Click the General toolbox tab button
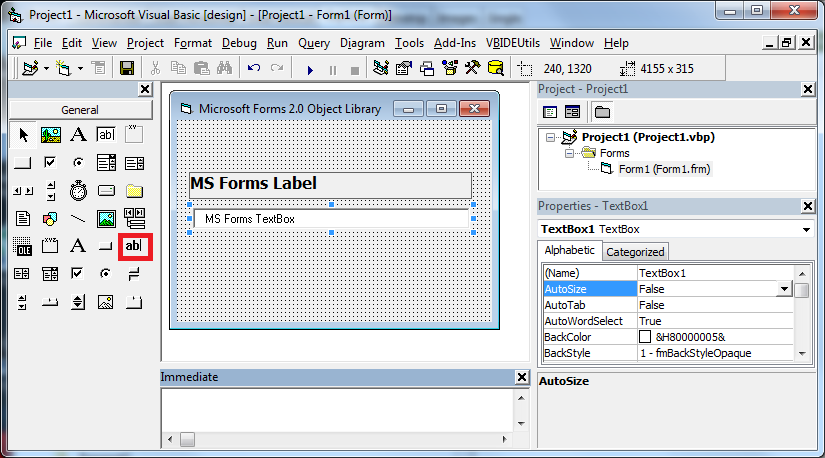The height and width of the screenshot is (458, 825). [79, 110]
